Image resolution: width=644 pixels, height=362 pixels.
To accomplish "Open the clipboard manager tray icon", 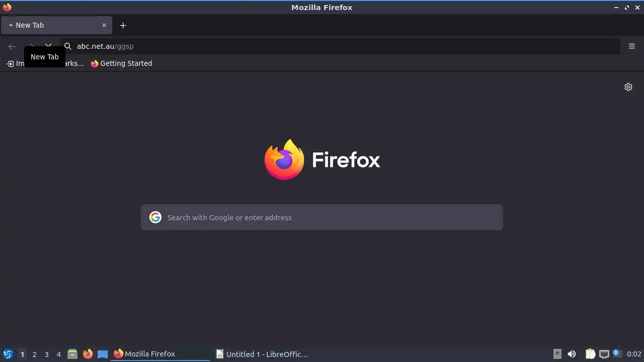I will point(590,354).
